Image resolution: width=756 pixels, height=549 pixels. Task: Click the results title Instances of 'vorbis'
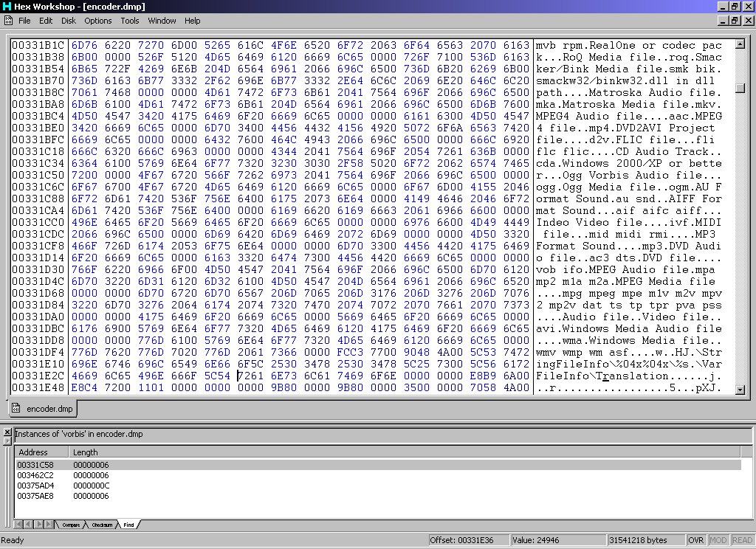point(78,434)
